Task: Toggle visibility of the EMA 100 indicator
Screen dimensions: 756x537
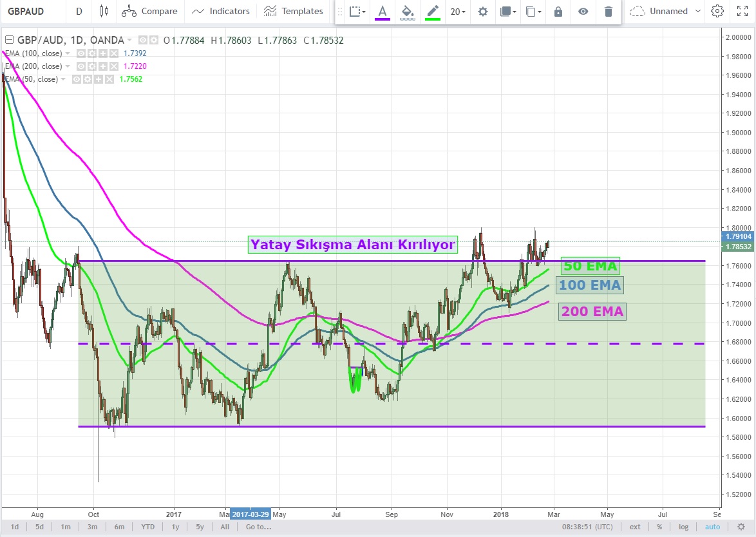Action: [x=81, y=53]
